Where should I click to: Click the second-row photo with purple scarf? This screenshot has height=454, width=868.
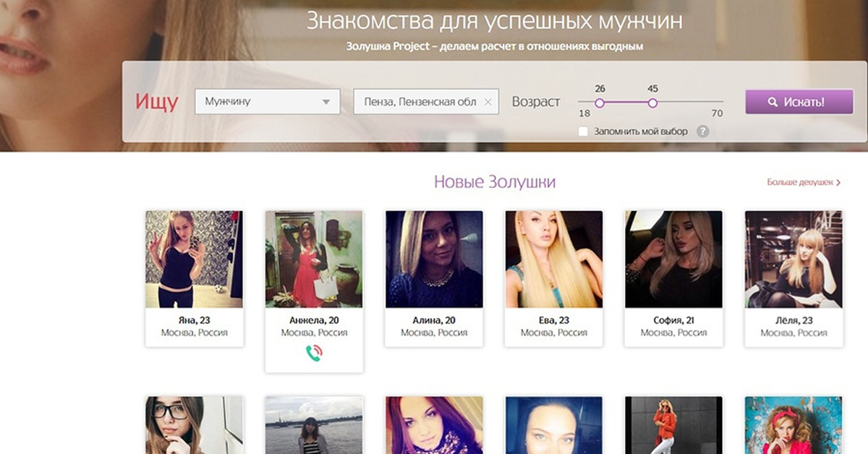tap(434, 425)
